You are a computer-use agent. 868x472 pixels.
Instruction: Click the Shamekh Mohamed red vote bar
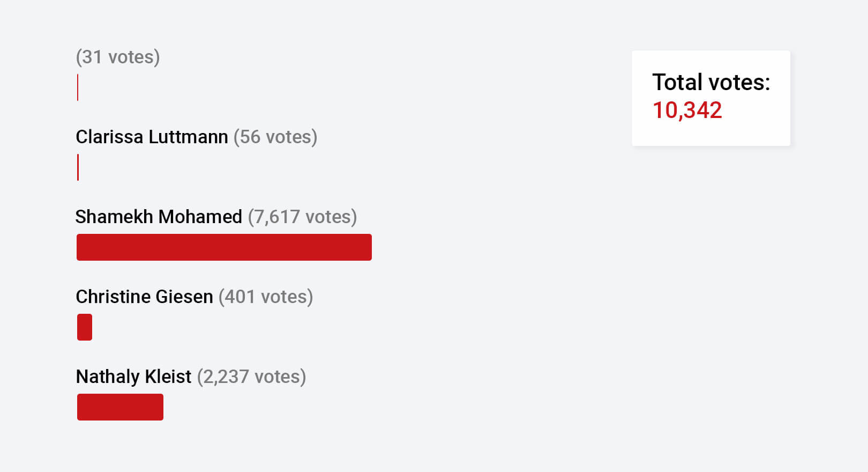pos(224,247)
